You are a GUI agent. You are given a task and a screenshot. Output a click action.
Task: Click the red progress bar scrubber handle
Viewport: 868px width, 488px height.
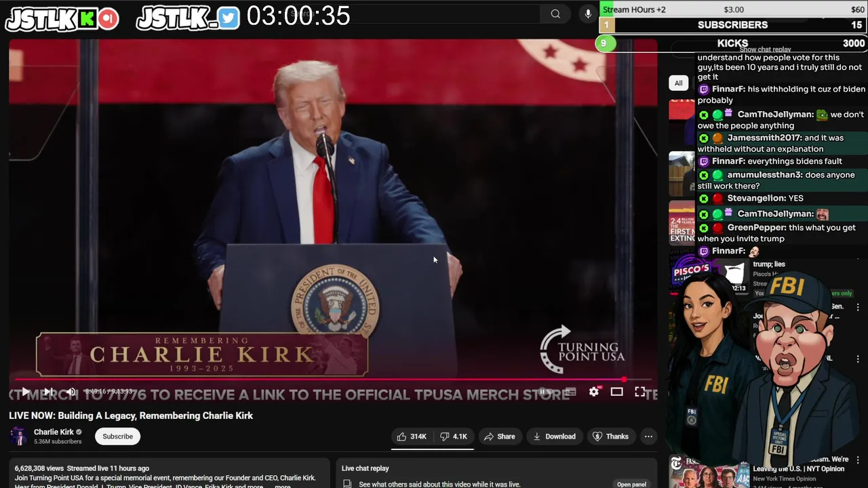[624, 380]
